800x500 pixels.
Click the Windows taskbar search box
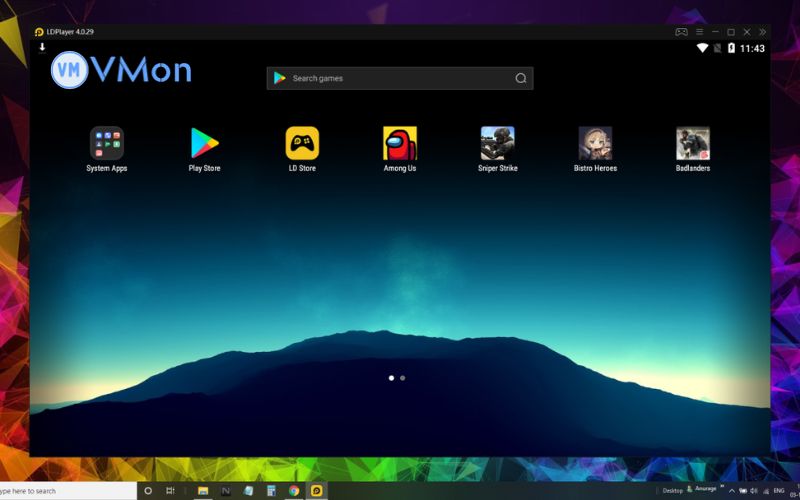(x=68, y=491)
